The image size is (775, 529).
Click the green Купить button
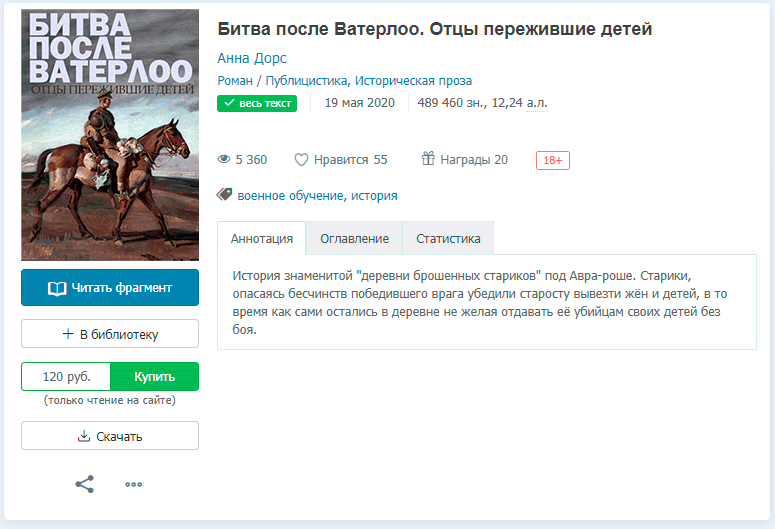(154, 377)
